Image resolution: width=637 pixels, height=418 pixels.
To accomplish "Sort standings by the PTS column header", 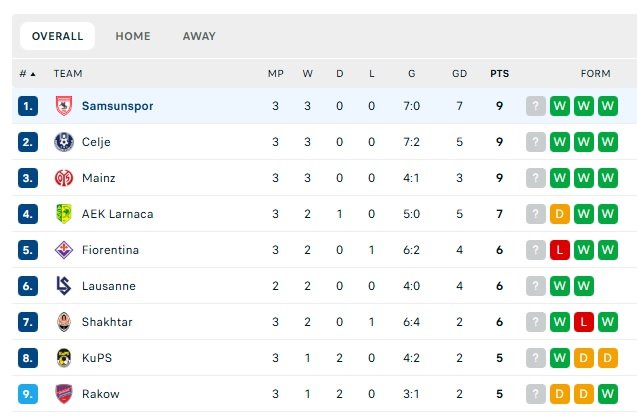I will 499,73.
